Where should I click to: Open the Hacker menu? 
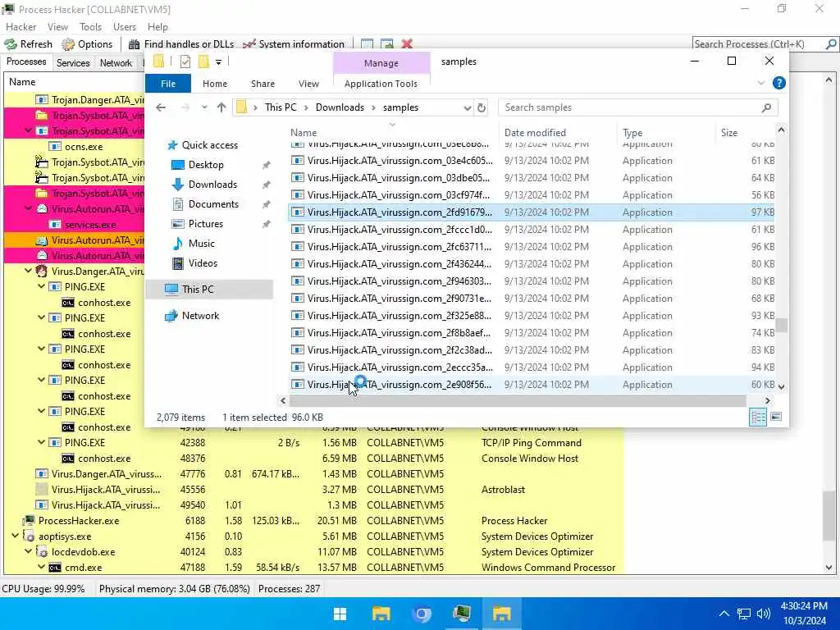coord(21,27)
